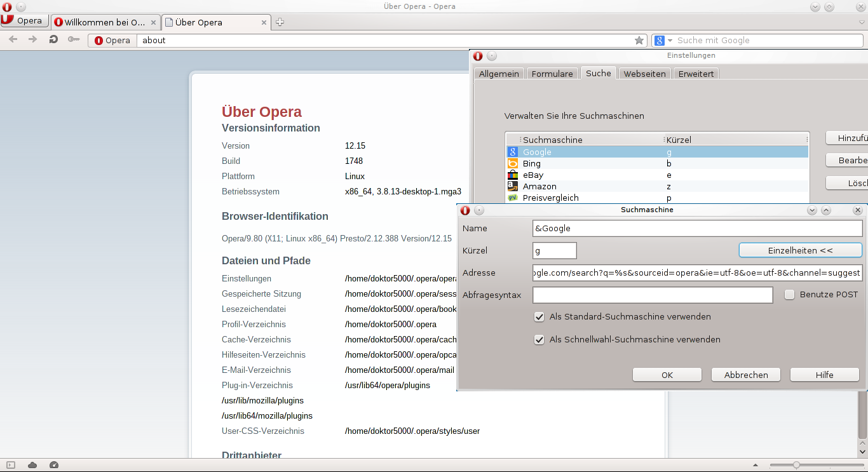Open the Opera main menu button
The height and width of the screenshot is (472, 868).
[x=25, y=21]
